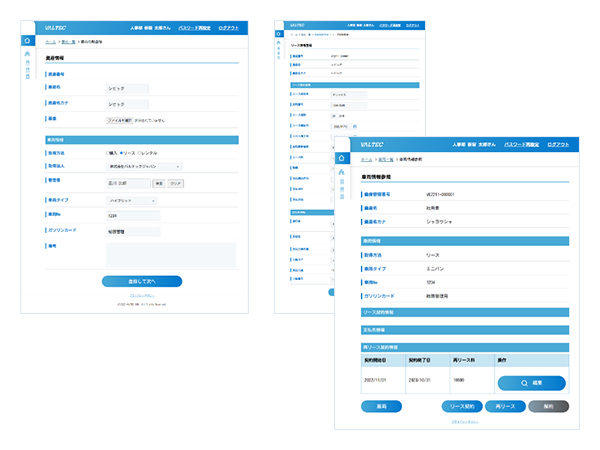The image size is (600, 450).
Task: Expand the 車両タイプ dropdown
Action: [131, 200]
